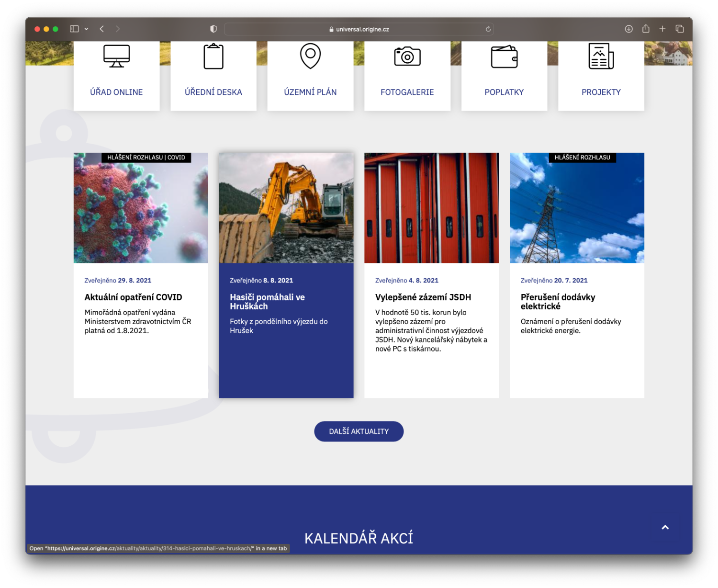Open the Vylepšené zázemí JSDH headline

(x=423, y=297)
